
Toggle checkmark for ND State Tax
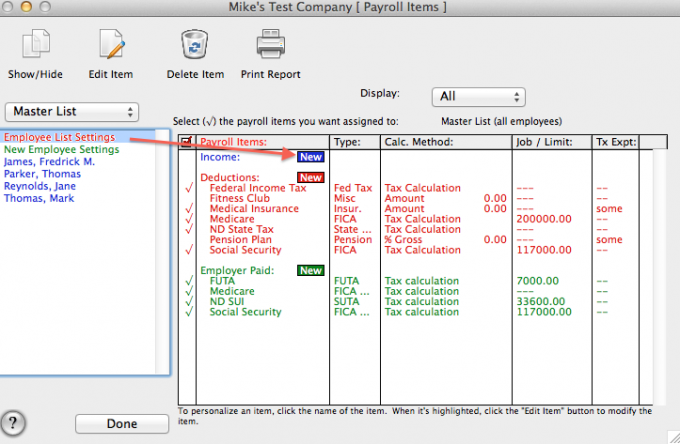(189, 229)
